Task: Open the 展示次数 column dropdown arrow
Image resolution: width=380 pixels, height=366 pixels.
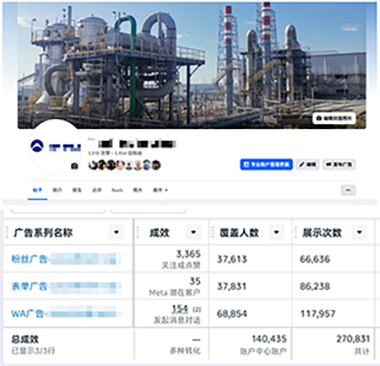Action: (x=360, y=232)
